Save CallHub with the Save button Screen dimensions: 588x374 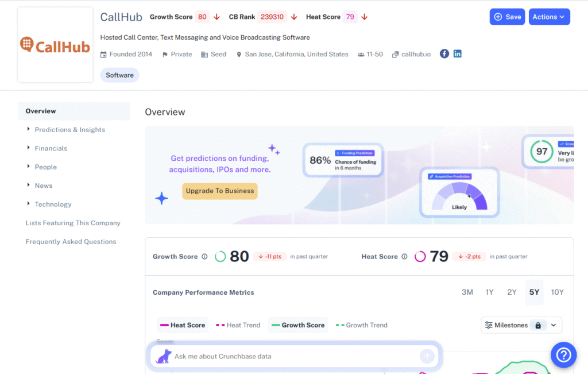coord(507,17)
